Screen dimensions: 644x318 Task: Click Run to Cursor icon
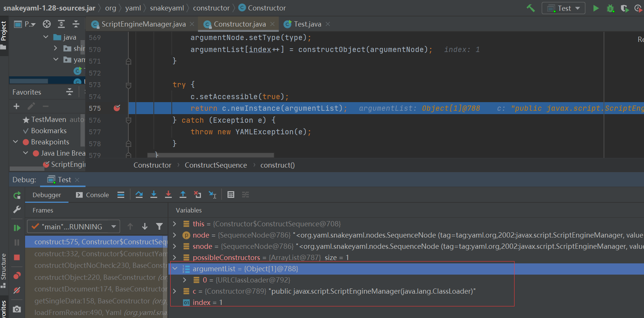pyautogui.click(x=212, y=195)
